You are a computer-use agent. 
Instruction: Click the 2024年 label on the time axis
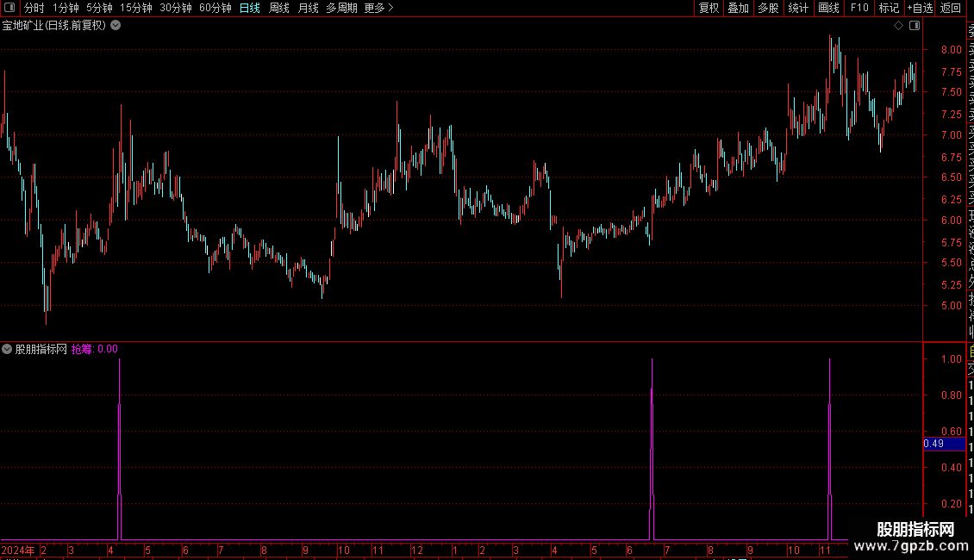[x=18, y=550]
